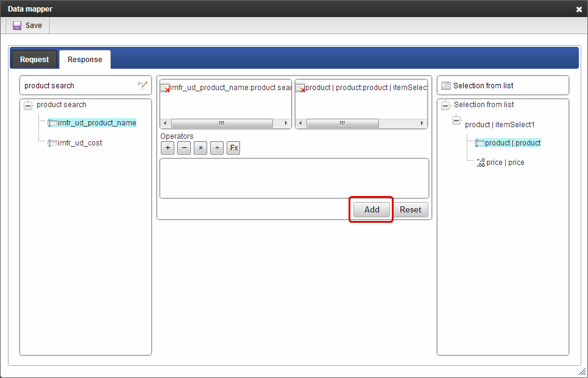
Task: Select imfr_ud_cost in the left tree
Action: pos(80,143)
